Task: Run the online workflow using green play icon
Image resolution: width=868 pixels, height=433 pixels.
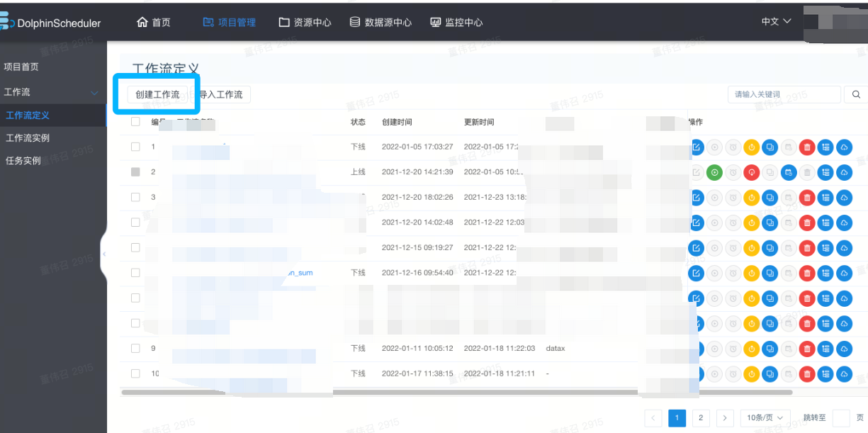Action: coord(714,172)
